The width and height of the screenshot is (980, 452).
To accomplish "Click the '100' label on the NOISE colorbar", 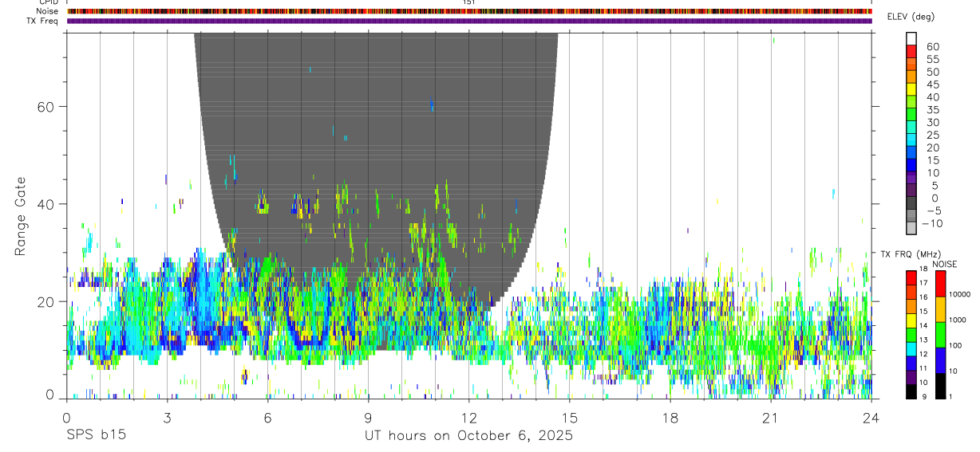I will [955, 346].
